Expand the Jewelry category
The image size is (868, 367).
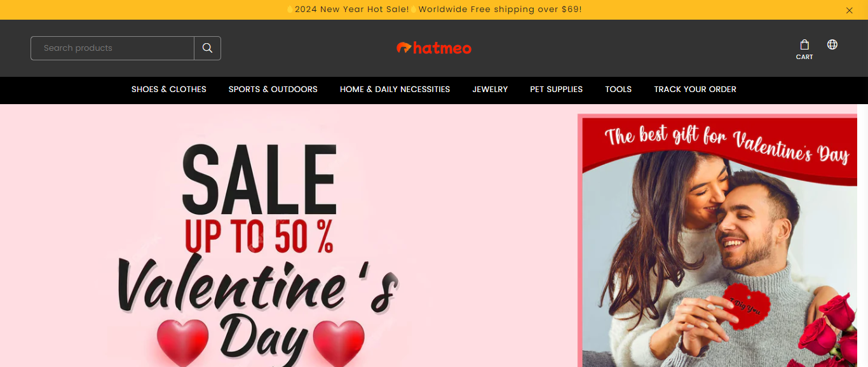pos(490,90)
